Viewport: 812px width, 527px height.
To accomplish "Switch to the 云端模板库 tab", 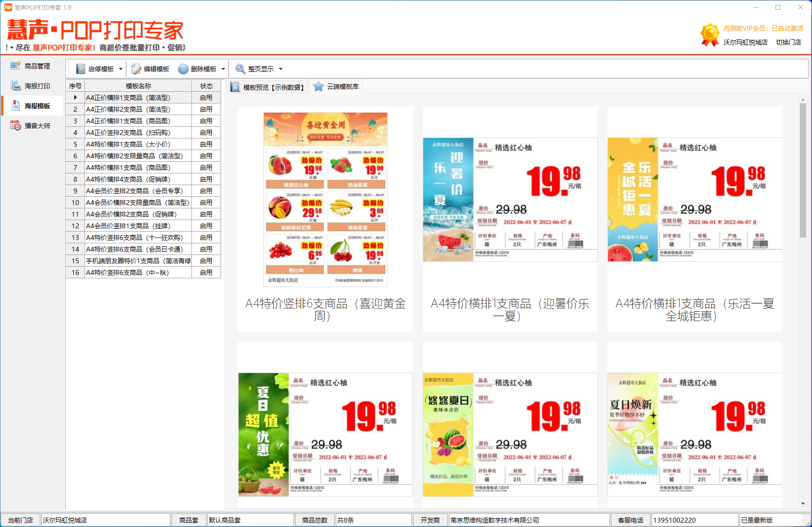I will pos(336,86).
